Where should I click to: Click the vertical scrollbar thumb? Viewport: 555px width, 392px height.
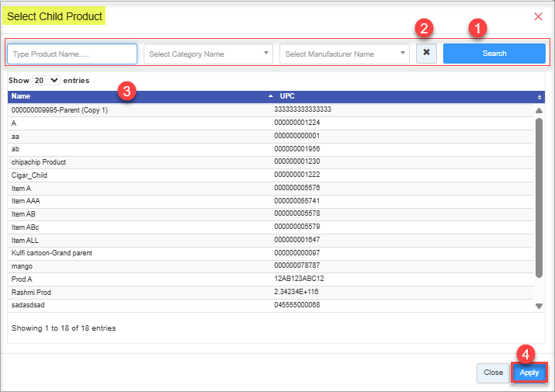point(539,198)
